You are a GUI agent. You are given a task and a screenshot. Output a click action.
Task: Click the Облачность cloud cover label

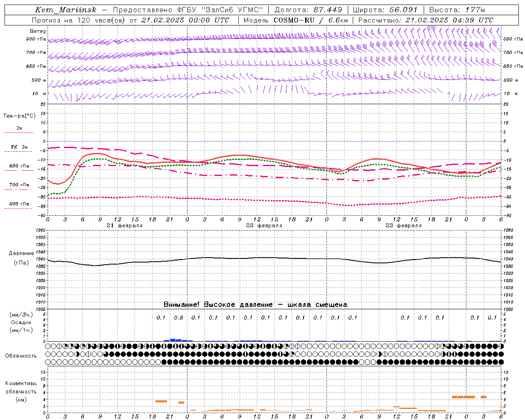[x=21, y=356]
